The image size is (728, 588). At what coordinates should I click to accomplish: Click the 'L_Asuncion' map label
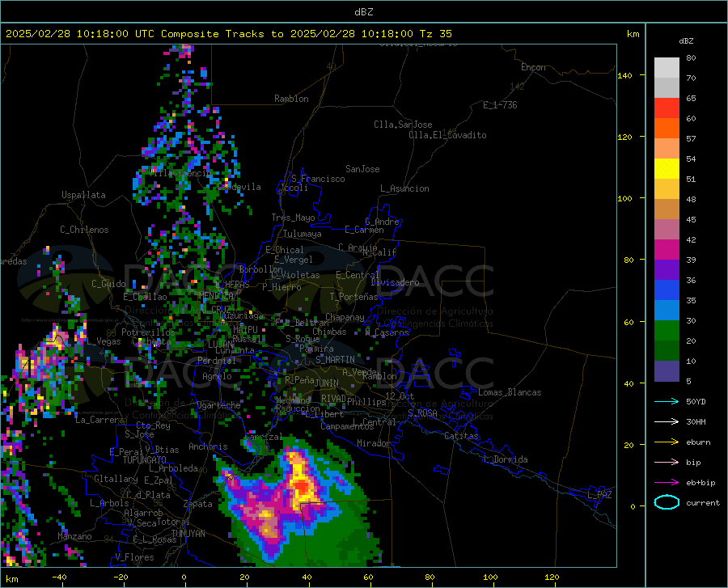pos(405,188)
